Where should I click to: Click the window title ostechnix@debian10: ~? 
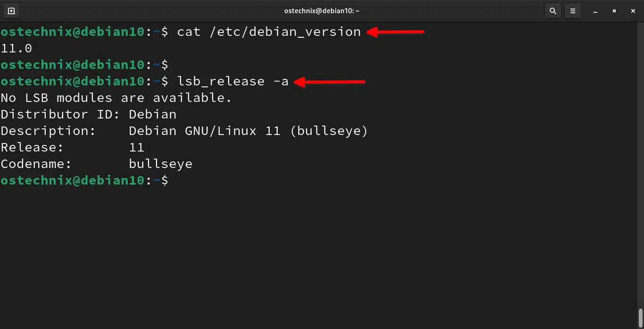tap(322, 11)
